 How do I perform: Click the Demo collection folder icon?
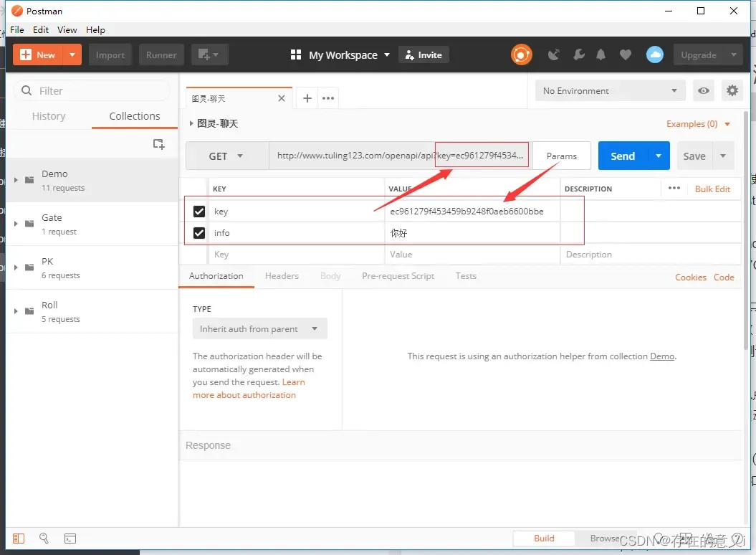tap(29, 179)
